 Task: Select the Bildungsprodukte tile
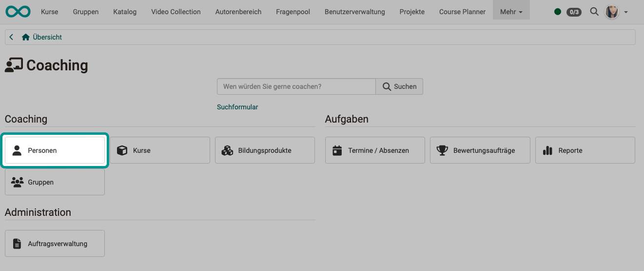point(265,150)
